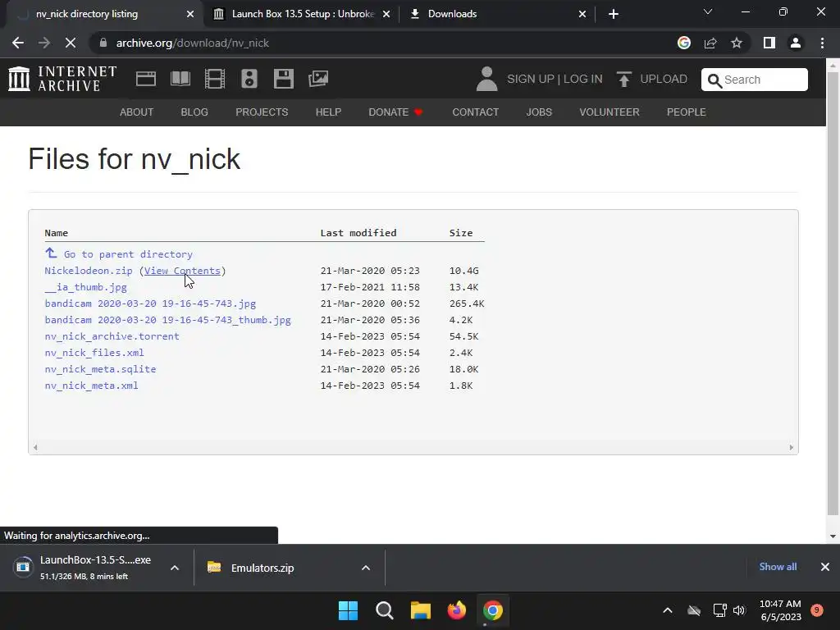
Task: Open File Explorer from taskbar
Action: coord(421,610)
